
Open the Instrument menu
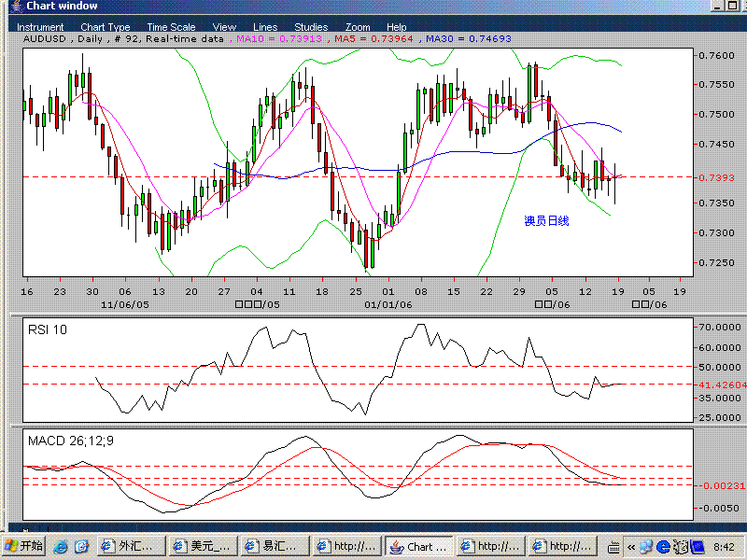click(40, 27)
